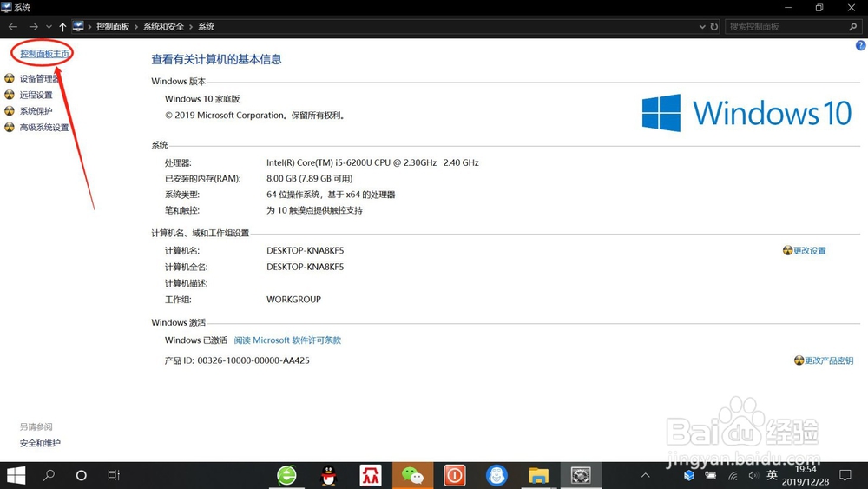Viewport: 868px width, 489px height.
Task: Click shield icon beside 系统保护
Action: point(10,111)
